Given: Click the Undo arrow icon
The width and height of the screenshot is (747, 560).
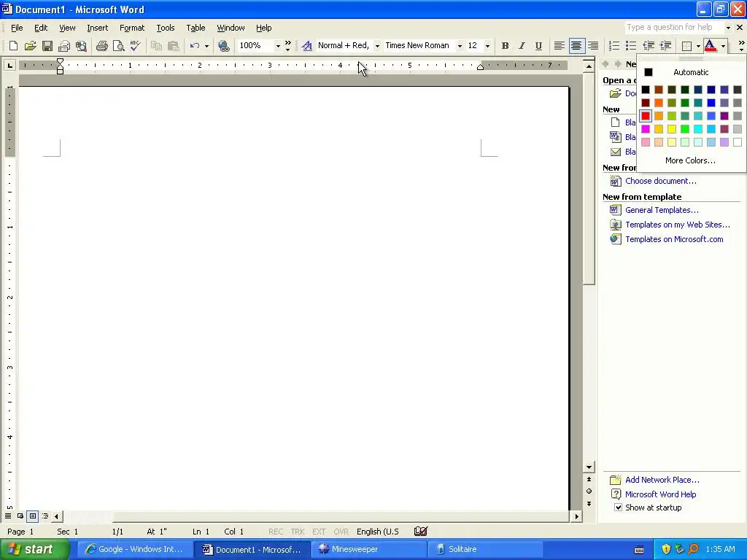Looking at the screenshot, I should click(x=194, y=46).
